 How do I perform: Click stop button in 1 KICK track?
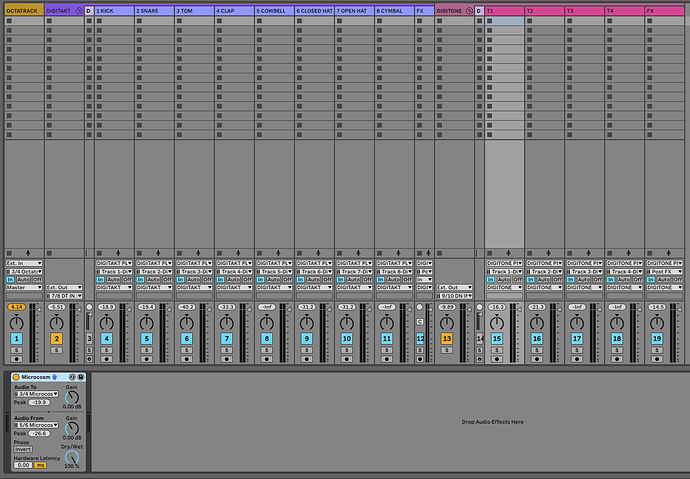click(x=99, y=252)
